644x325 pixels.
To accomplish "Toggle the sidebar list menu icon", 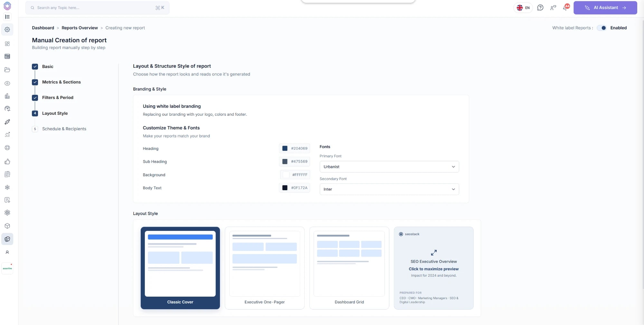I will click(7, 17).
